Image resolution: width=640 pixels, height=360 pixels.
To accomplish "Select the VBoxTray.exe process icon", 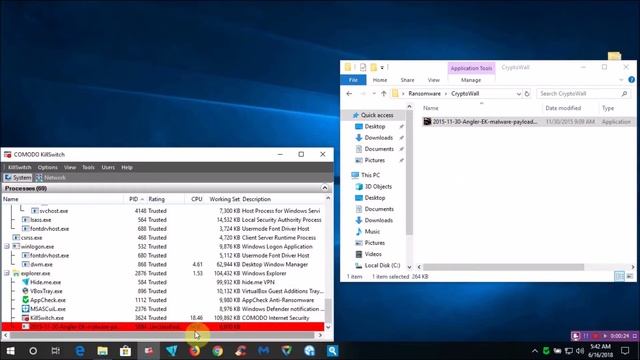I will coord(25,291).
